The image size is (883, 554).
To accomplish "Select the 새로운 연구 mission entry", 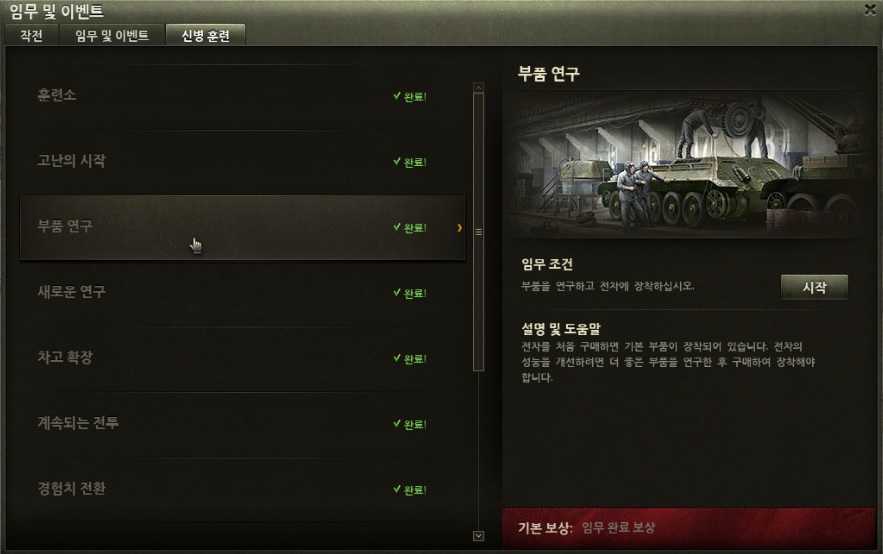I will click(242, 293).
